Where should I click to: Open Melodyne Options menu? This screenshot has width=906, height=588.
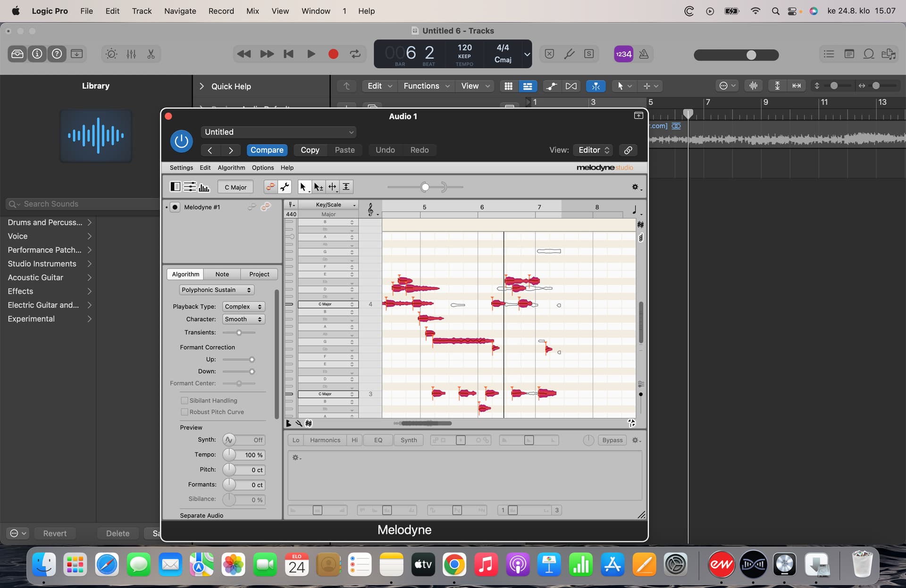(263, 167)
